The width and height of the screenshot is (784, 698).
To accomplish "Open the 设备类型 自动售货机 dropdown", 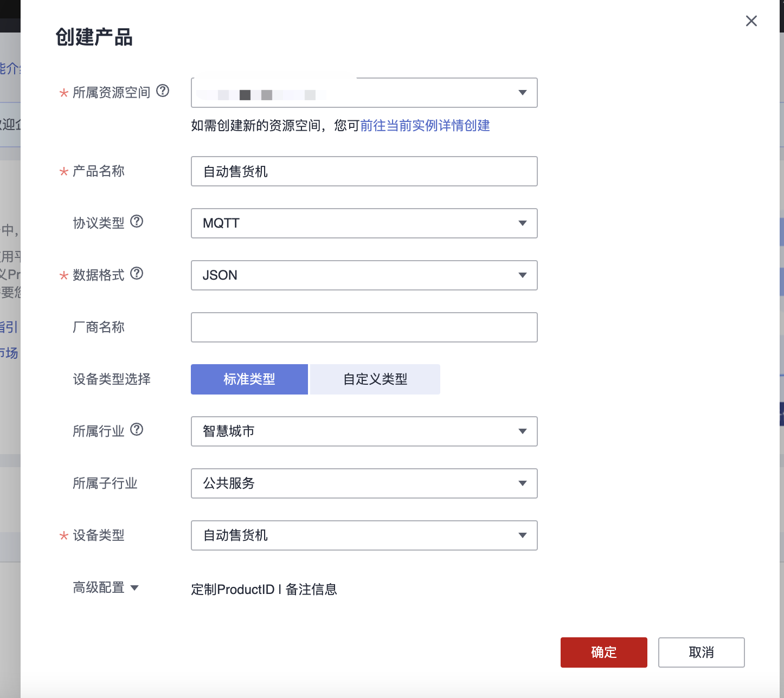I will (x=364, y=535).
